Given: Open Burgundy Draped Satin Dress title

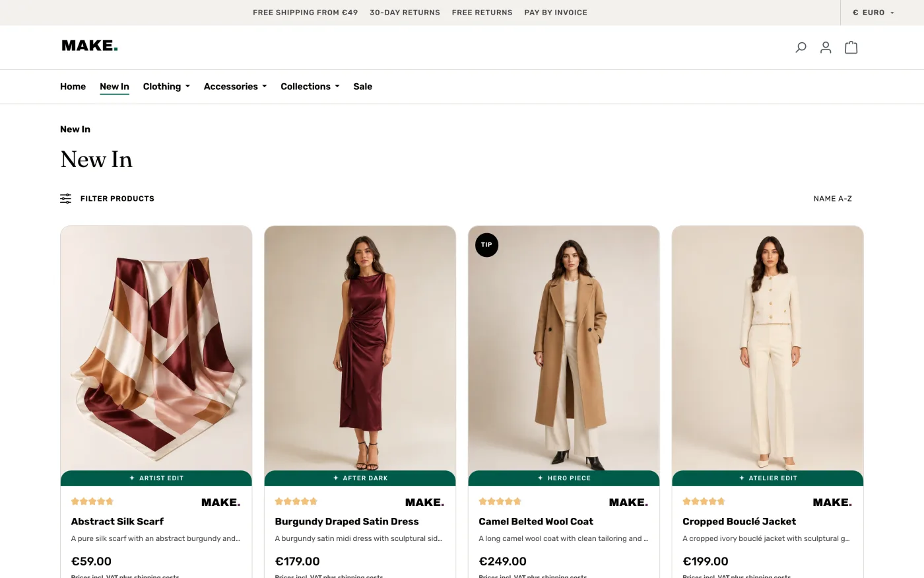Looking at the screenshot, I should coord(347,521).
